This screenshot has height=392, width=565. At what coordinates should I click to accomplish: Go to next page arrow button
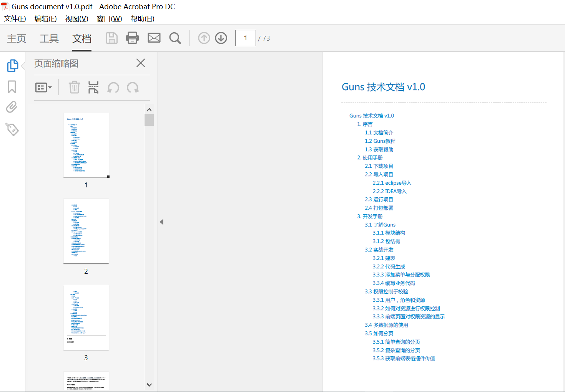click(221, 38)
